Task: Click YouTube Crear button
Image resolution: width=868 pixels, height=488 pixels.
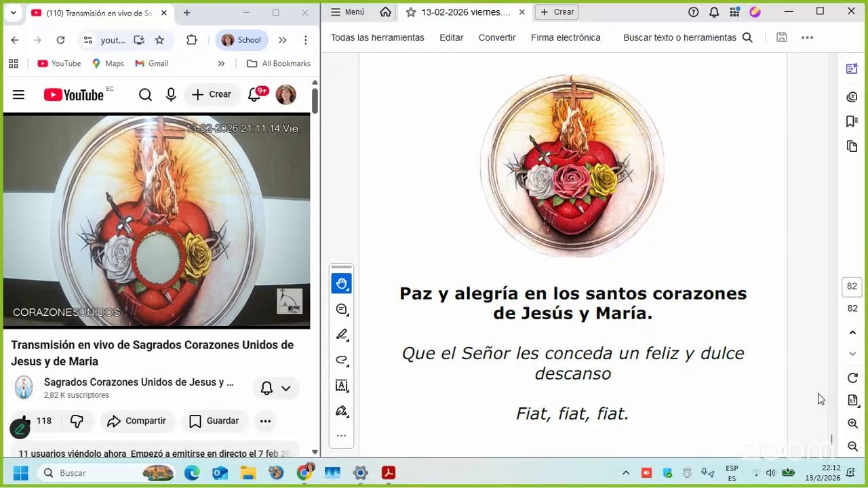Action: pos(212,94)
